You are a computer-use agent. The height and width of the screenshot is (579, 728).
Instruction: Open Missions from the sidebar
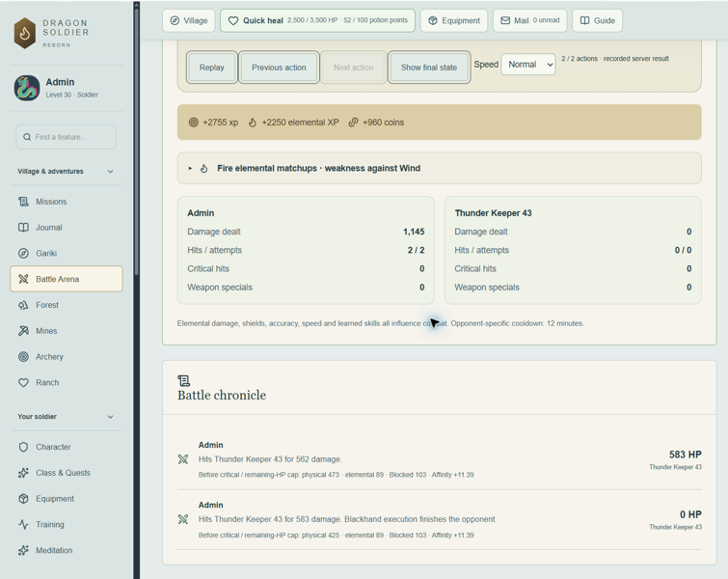tap(67, 202)
